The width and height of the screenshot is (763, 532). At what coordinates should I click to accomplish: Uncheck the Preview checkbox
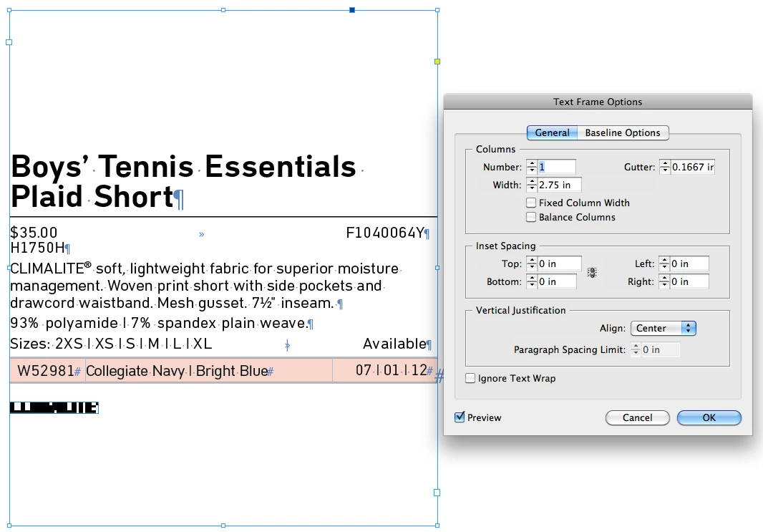pyautogui.click(x=460, y=417)
